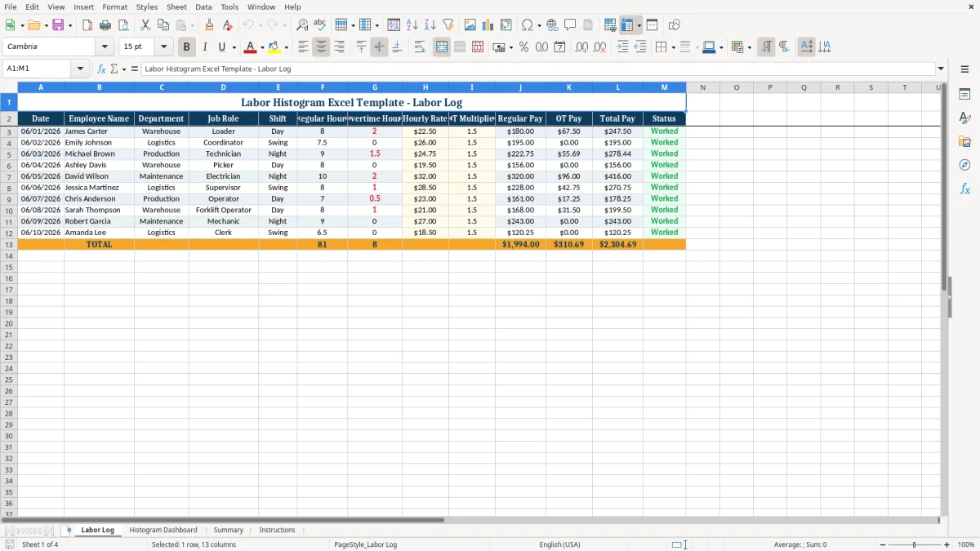The image size is (980, 551).
Task: Switch to Histogram Dashboard sheet tab
Action: point(163,530)
